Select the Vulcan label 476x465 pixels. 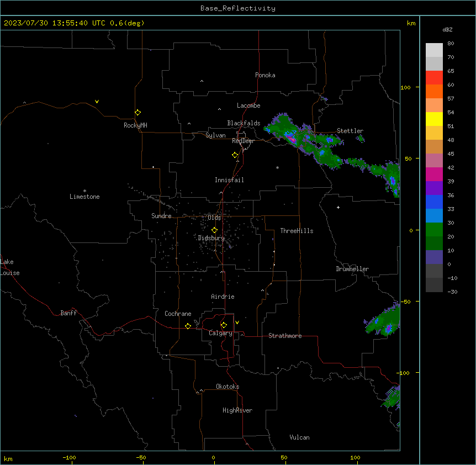pyautogui.click(x=300, y=437)
